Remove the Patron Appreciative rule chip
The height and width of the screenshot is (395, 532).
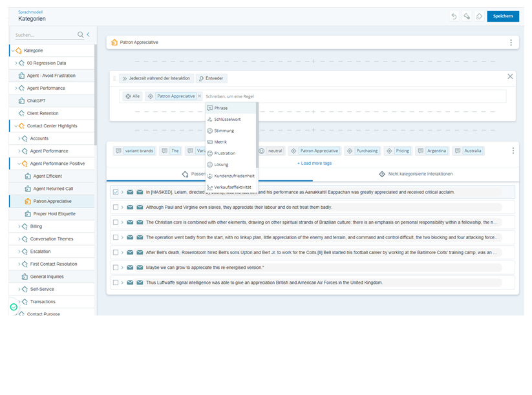(x=200, y=96)
